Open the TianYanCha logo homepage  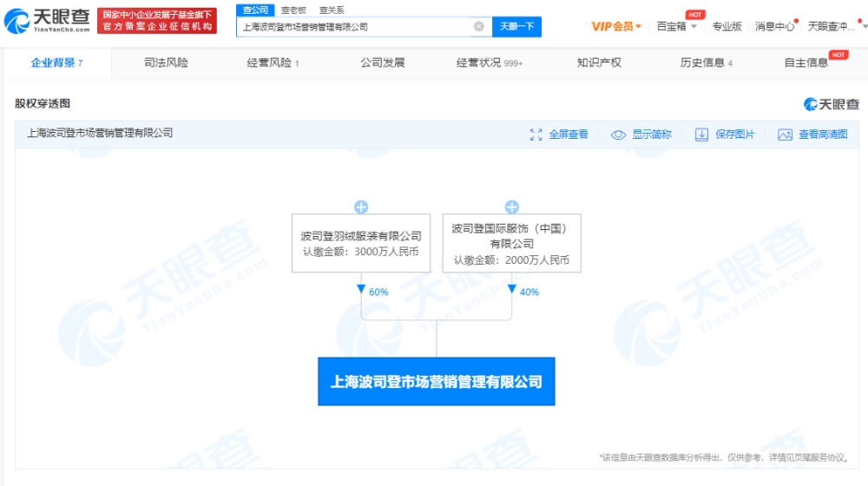[x=47, y=21]
